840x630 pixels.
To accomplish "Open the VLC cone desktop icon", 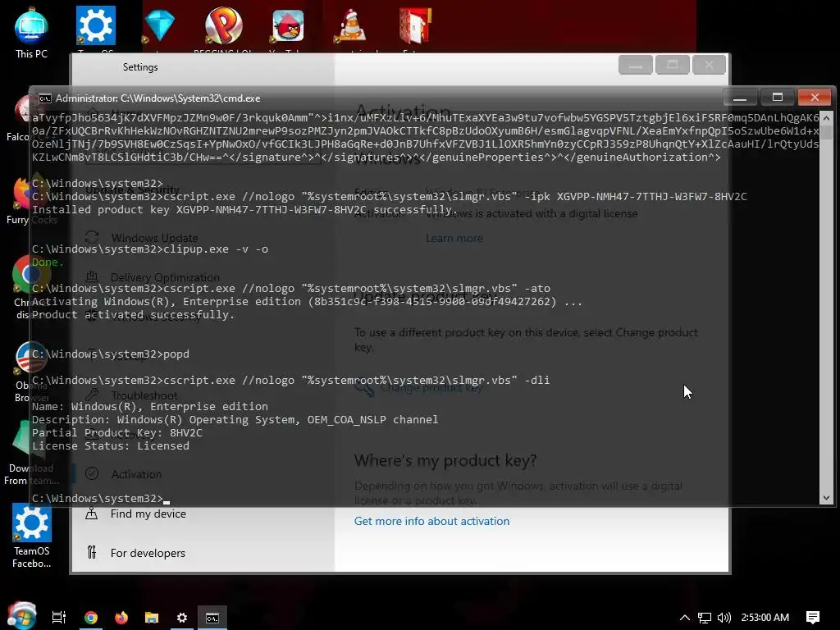I will 352,25.
